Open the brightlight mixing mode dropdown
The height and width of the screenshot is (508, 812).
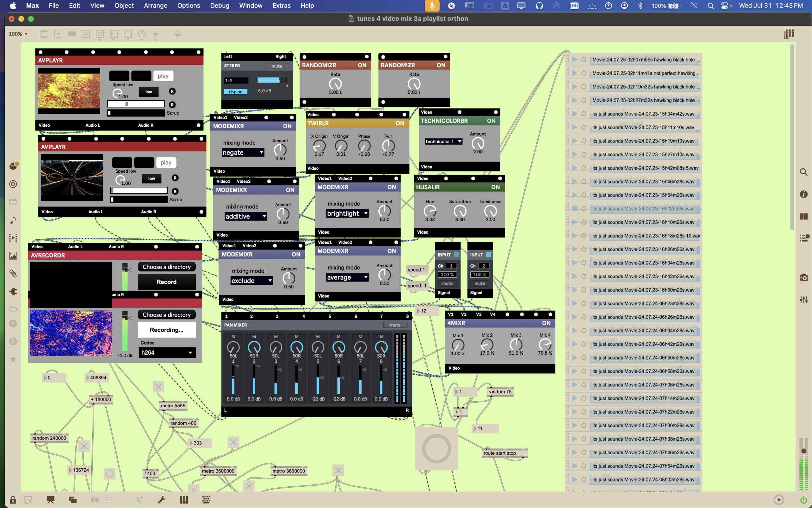[347, 213]
